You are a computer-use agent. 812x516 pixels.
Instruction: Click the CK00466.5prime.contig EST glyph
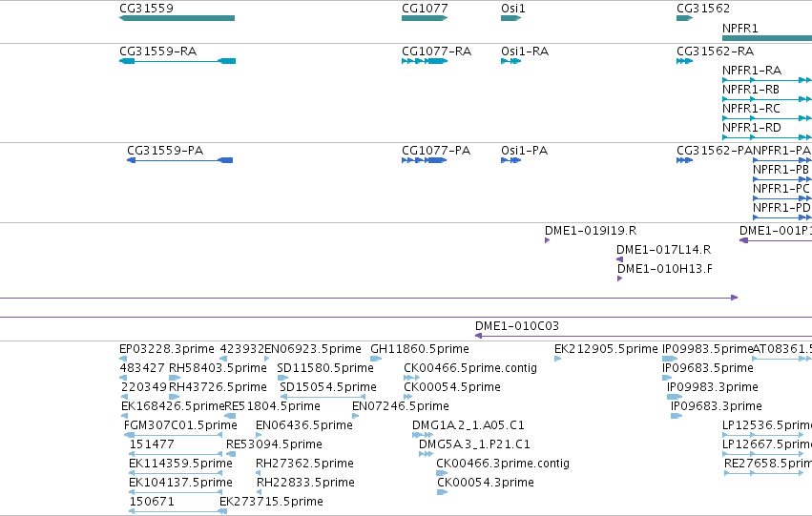pyautogui.click(x=411, y=378)
